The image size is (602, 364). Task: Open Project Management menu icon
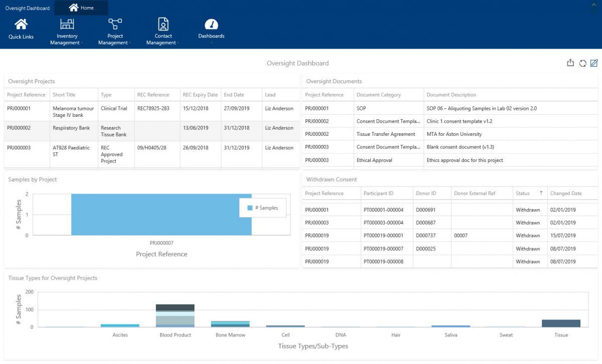115,24
